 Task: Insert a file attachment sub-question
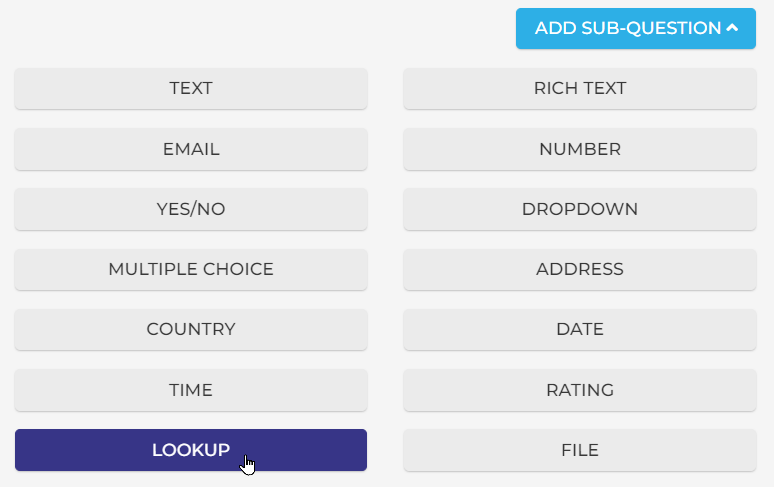coord(580,450)
